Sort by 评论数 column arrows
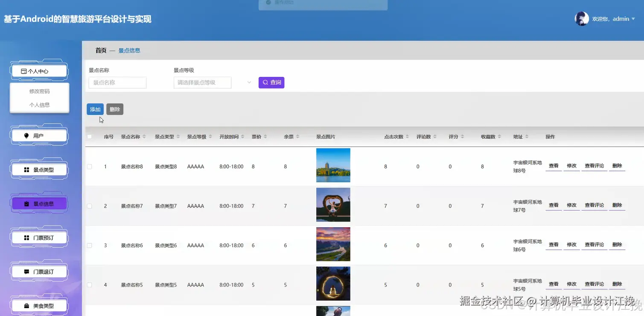The image size is (644, 316). click(x=434, y=137)
